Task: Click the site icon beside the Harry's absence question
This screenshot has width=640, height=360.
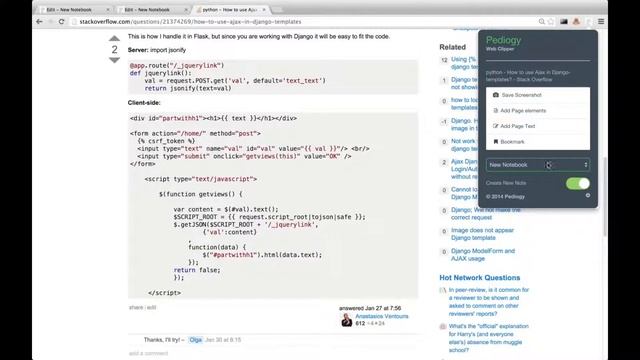Action: tap(443, 327)
